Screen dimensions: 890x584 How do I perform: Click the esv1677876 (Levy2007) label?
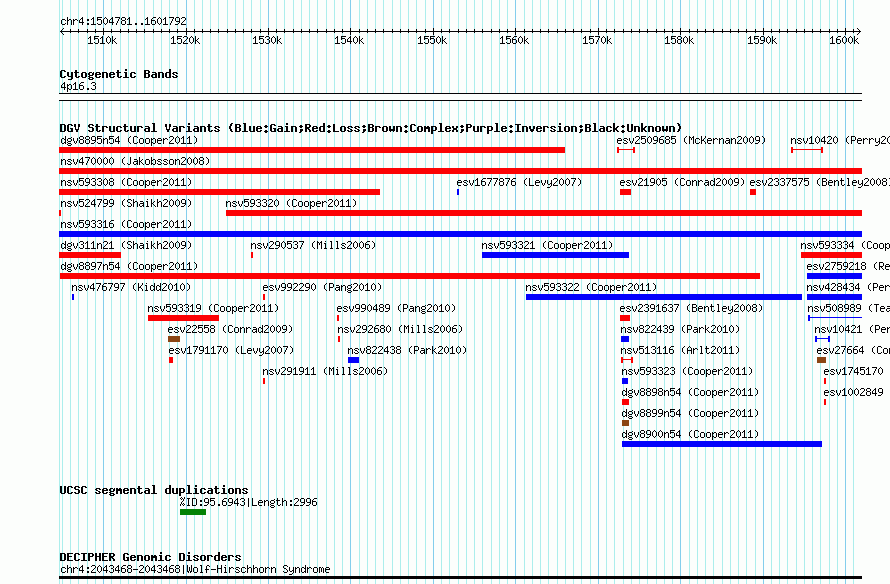click(x=519, y=182)
